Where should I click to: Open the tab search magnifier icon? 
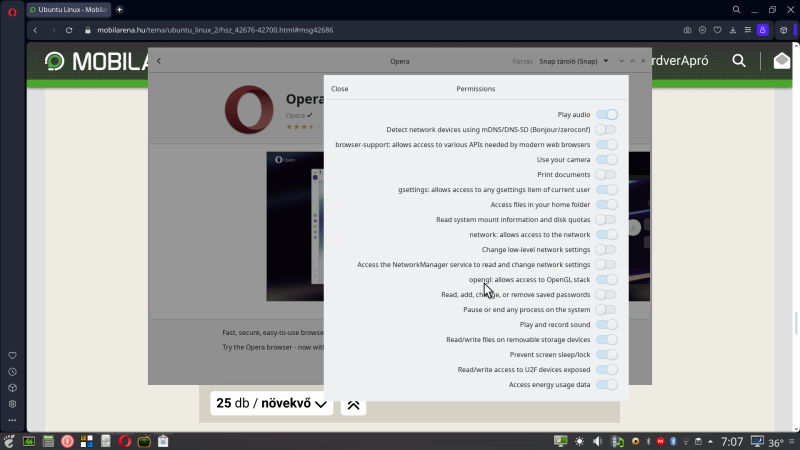736,10
